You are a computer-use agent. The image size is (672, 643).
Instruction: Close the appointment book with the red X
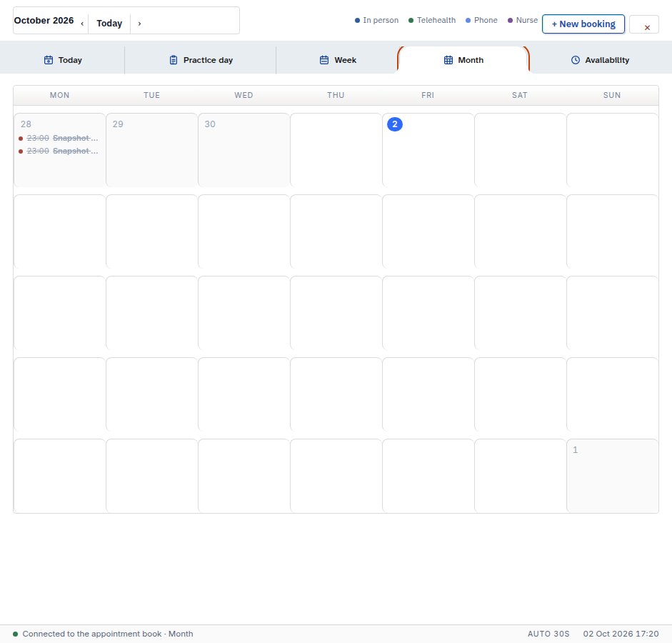tap(647, 27)
